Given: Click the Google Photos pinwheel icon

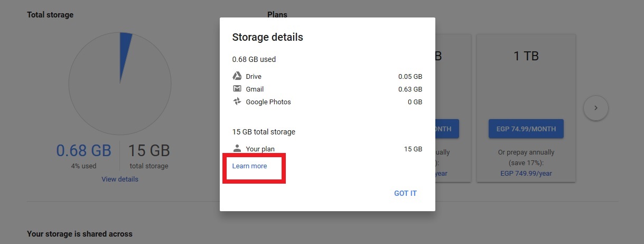Looking at the screenshot, I should point(237,102).
